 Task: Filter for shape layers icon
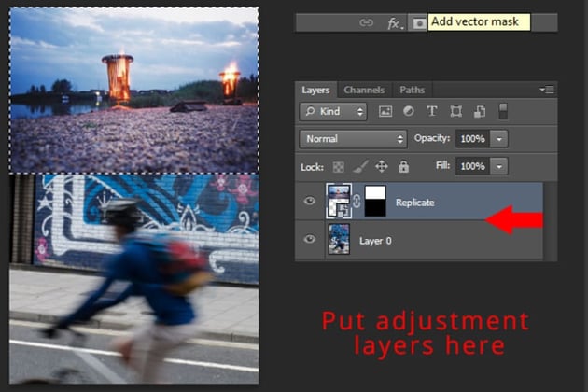point(456,111)
